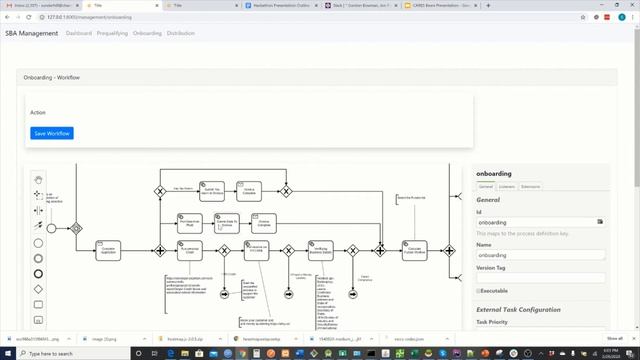Open the Onboarding nav item
640x360 pixels.
[x=147, y=33]
